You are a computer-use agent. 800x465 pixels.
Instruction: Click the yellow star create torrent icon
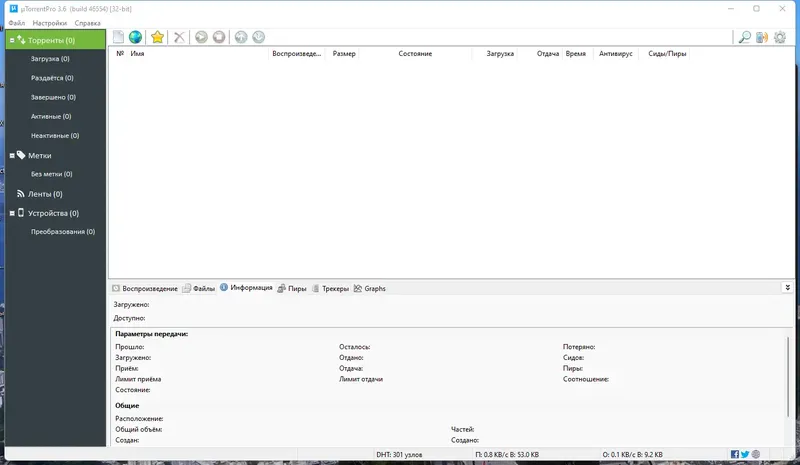tap(158, 37)
